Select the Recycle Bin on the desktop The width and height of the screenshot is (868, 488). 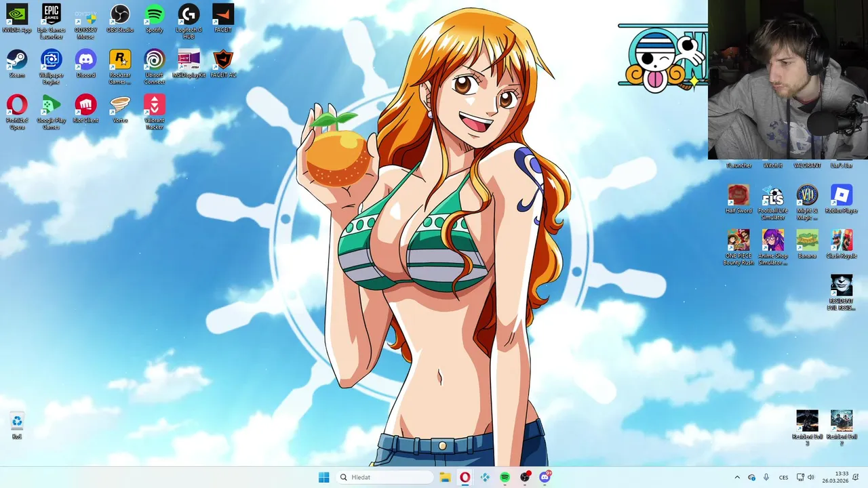[x=17, y=426]
